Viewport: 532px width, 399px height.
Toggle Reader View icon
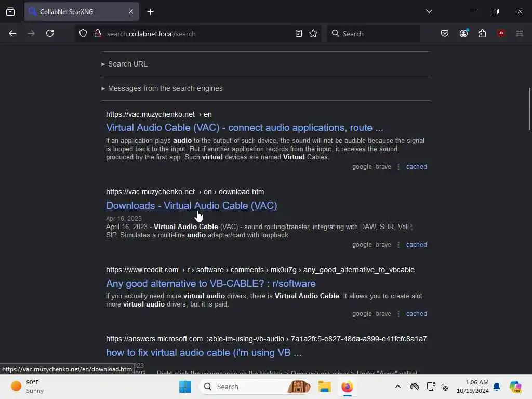[299, 34]
